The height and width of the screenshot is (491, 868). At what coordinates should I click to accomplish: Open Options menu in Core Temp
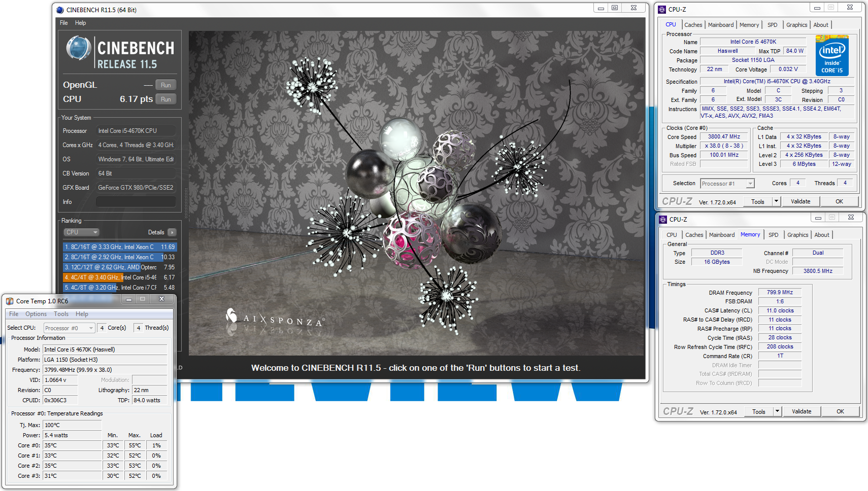tap(36, 314)
